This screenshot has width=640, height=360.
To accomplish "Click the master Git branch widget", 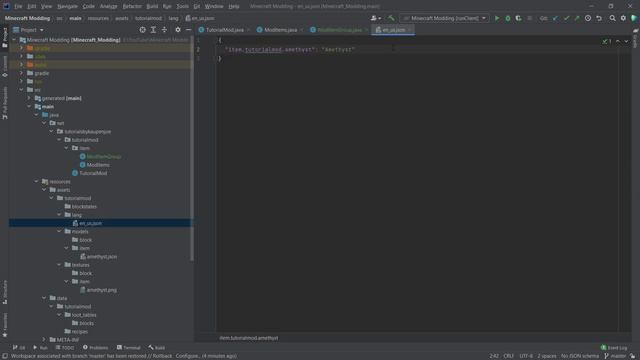I will [x=615, y=356].
